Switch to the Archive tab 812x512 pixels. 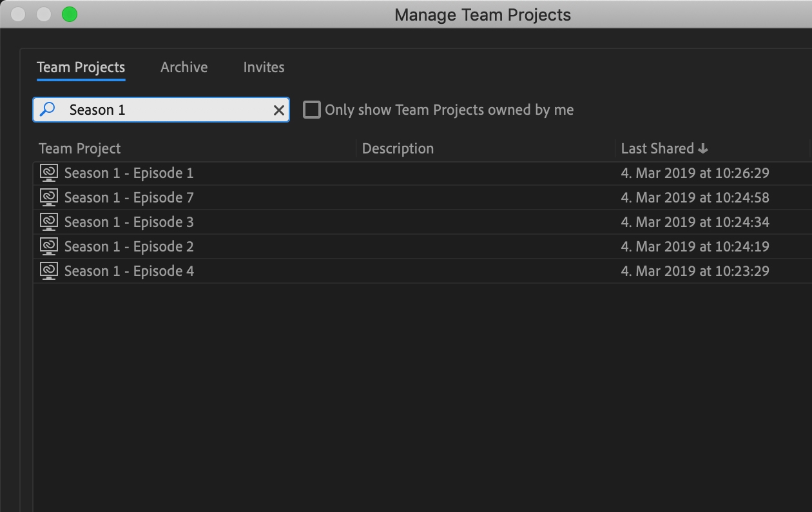(x=184, y=66)
